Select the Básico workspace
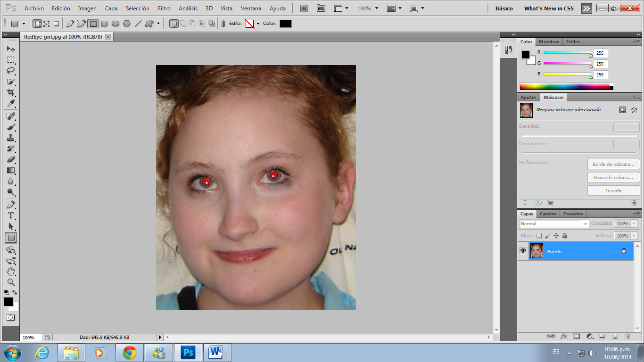Viewport: 644px width, 362px height. (504, 8)
